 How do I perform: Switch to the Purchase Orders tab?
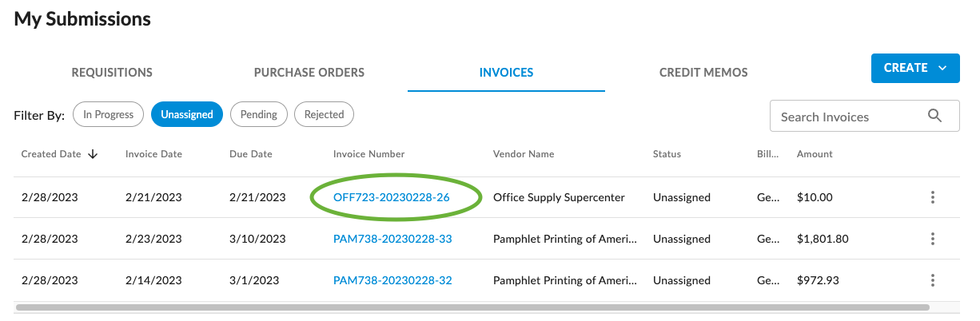tap(309, 73)
